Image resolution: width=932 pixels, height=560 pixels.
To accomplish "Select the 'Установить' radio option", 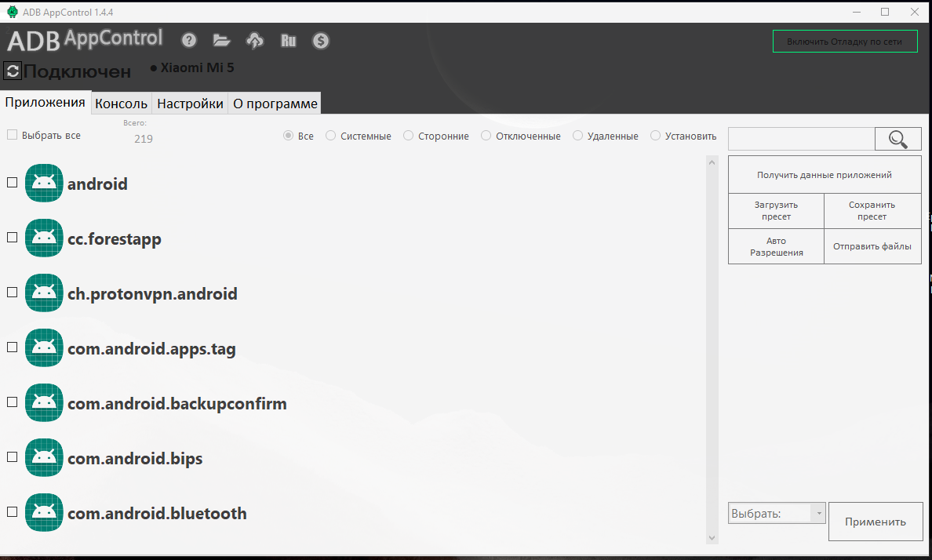I will click(x=656, y=136).
